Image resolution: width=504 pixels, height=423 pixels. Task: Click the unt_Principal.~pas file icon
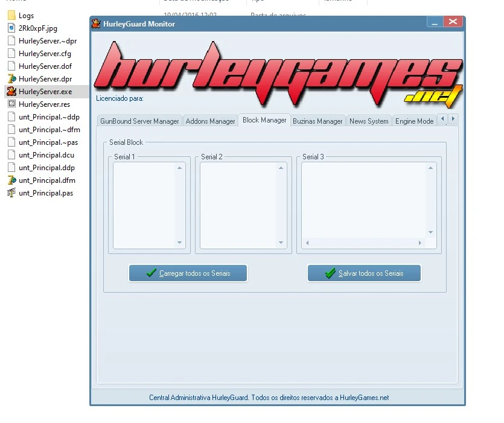click(11, 142)
